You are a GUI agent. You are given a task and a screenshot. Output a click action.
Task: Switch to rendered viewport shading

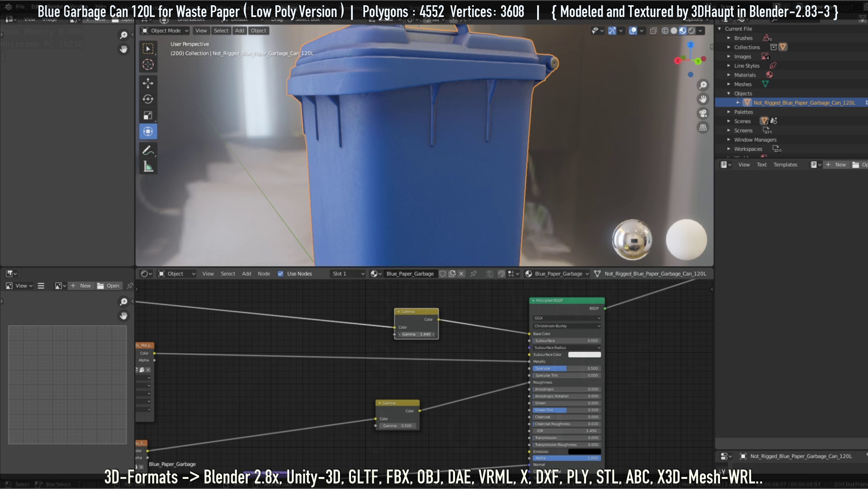[691, 31]
